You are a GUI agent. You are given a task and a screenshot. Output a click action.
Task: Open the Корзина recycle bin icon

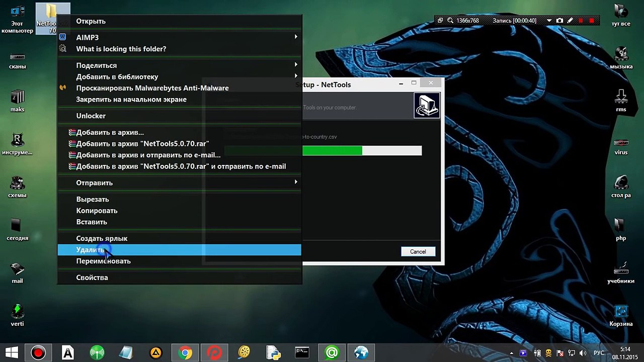pos(621,316)
